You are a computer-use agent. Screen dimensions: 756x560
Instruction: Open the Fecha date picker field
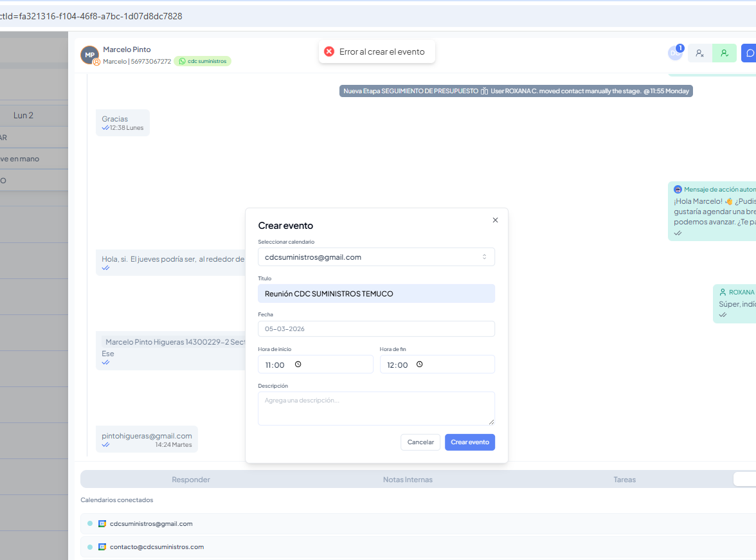376,329
